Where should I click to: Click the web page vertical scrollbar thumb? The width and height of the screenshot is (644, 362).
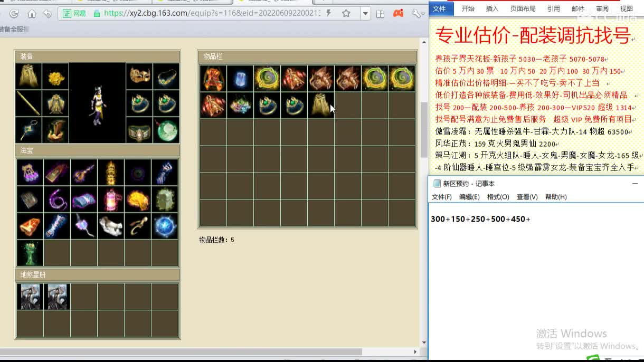(x=424, y=129)
